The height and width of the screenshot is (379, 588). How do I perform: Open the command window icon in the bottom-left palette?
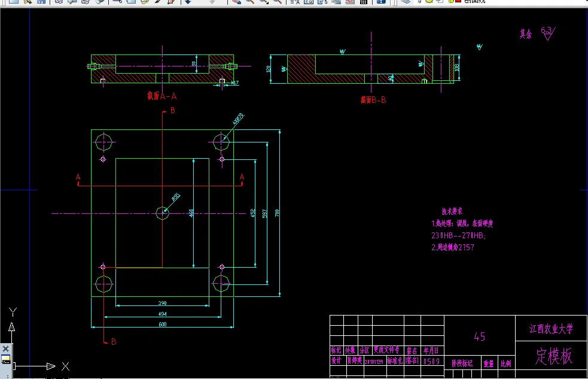click(6, 360)
